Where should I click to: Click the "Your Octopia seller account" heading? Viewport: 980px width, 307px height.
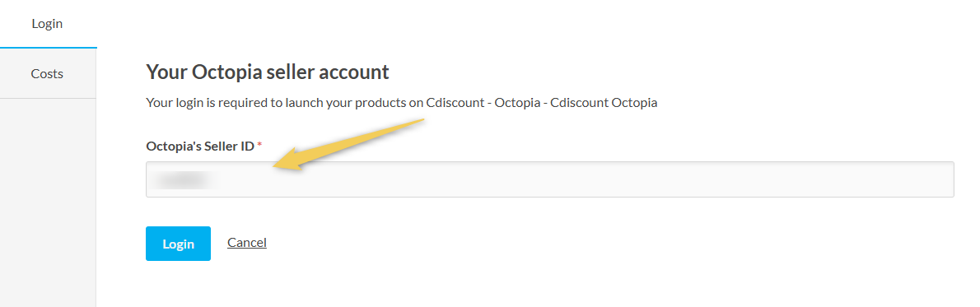[268, 72]
